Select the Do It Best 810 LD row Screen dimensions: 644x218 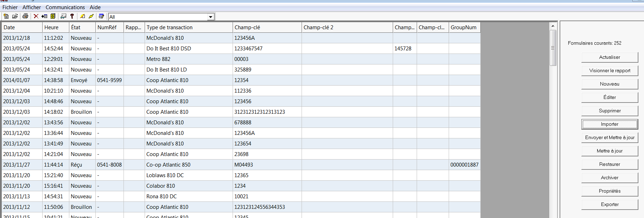click(x=241, y=70)
